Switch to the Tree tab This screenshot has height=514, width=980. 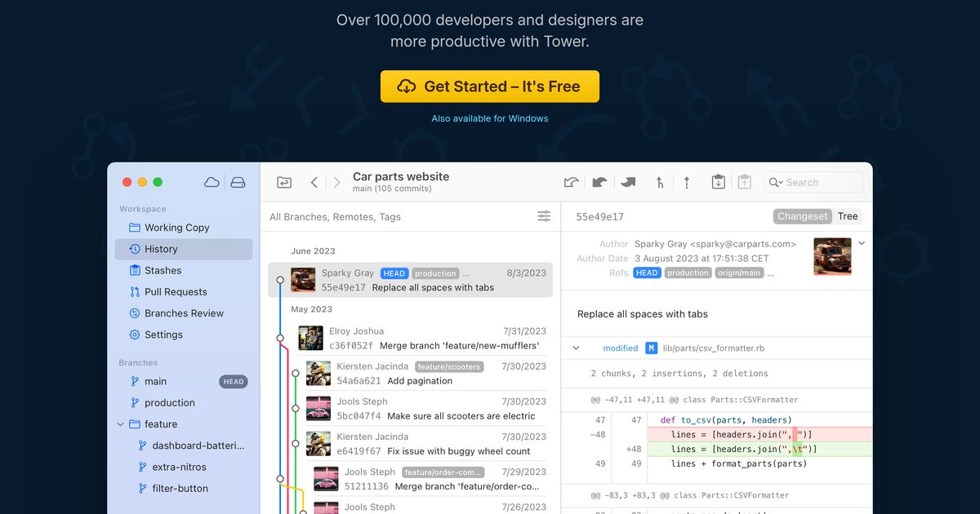pyautogui.click(x=848, y=216)
